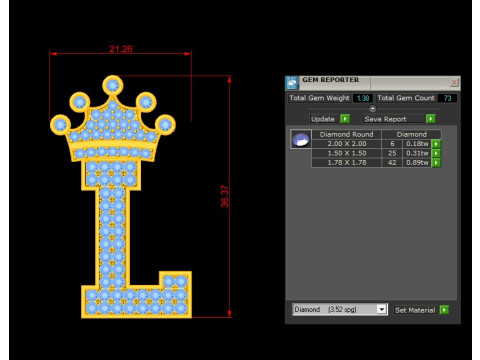Click the Diamond column header
This screenshot has width=480, height=360.
(411, 134)
